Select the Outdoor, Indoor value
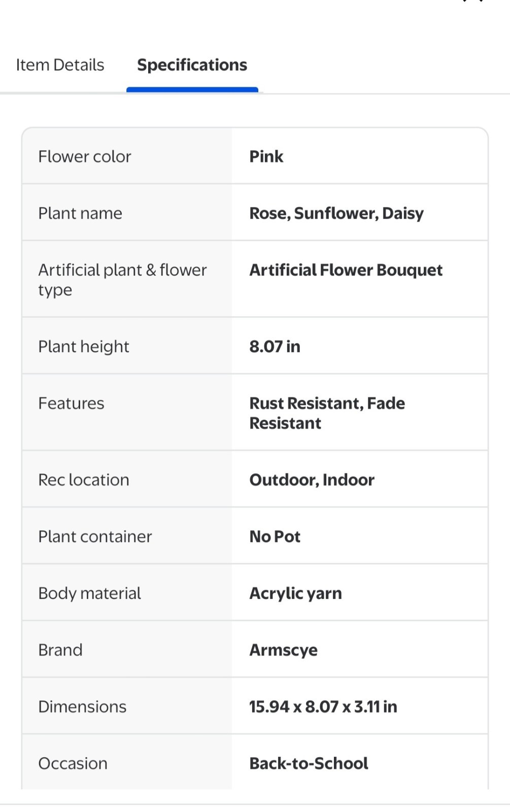Screen dimensions: 510x812 [312, 480]
